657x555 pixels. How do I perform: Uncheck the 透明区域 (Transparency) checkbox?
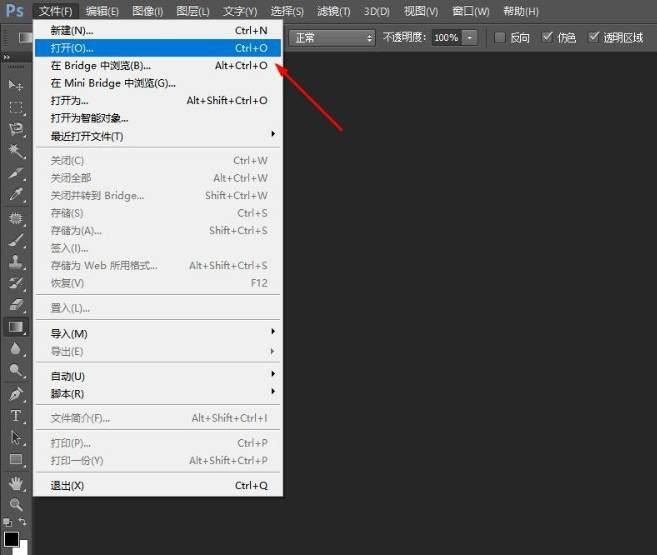[x=594, y=37]
